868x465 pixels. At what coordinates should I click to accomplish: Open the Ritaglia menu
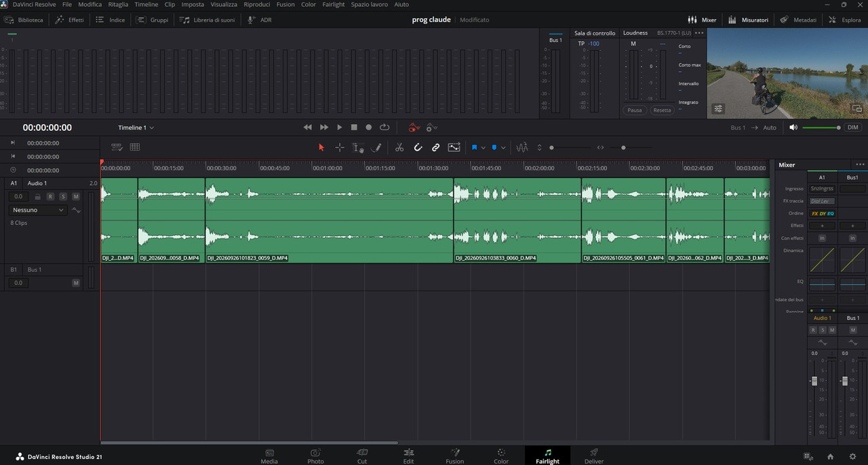(118, 4)
